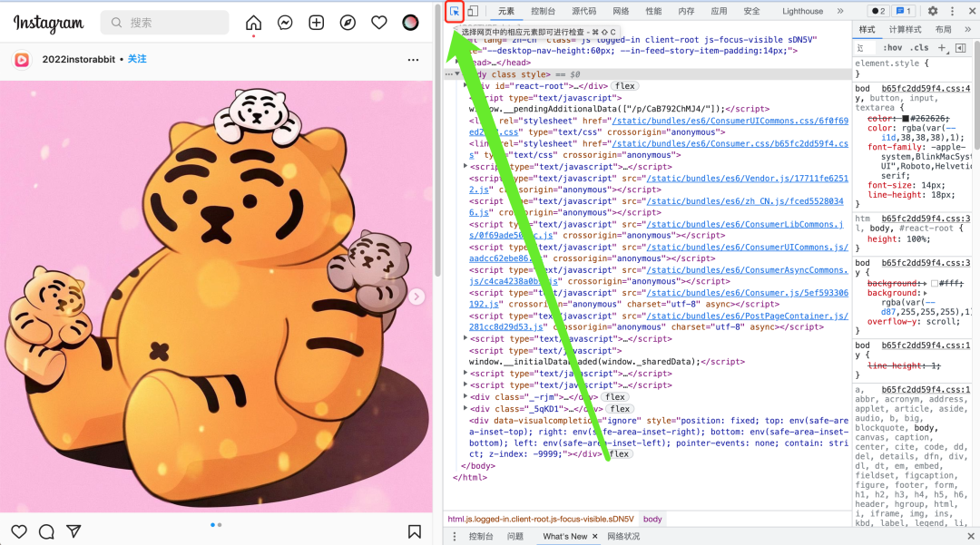Click the share paper plane icon
980x545 pixels.
[74, 531]
